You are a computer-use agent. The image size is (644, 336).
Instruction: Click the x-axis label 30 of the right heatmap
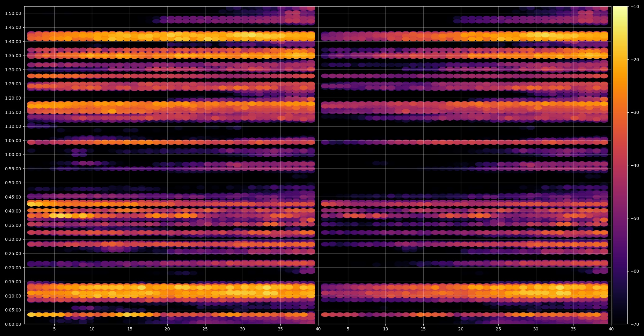pyautogui.click(x=536, y=329)
